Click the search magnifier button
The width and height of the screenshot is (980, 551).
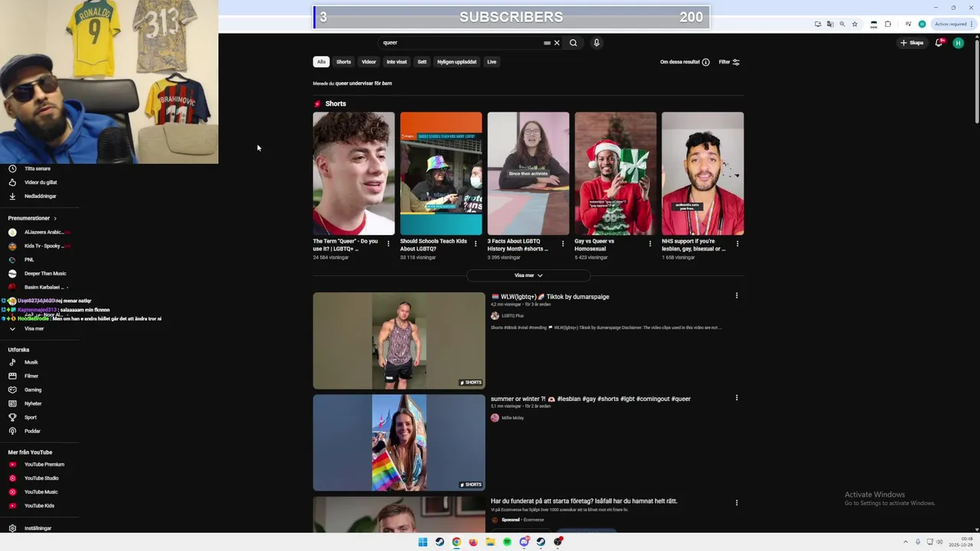[x=573, y=43]
